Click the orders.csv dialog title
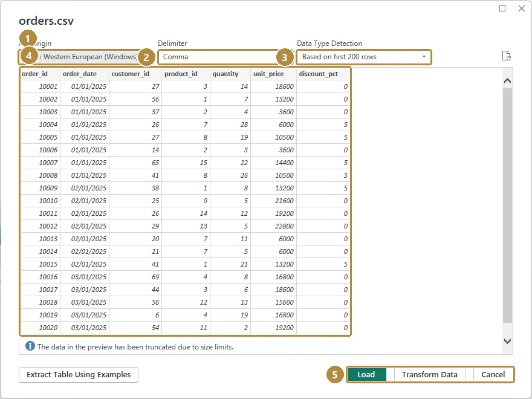 (x=46, y=21)
